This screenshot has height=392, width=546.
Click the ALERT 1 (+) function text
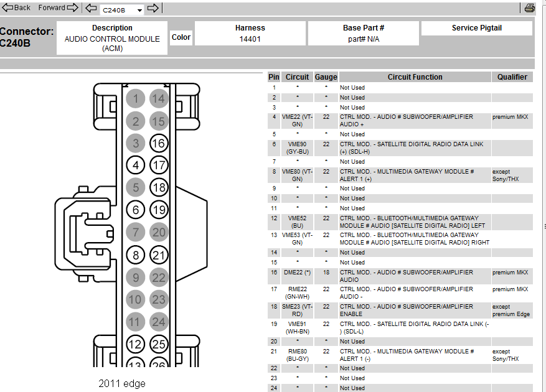(x=407, y=175)
